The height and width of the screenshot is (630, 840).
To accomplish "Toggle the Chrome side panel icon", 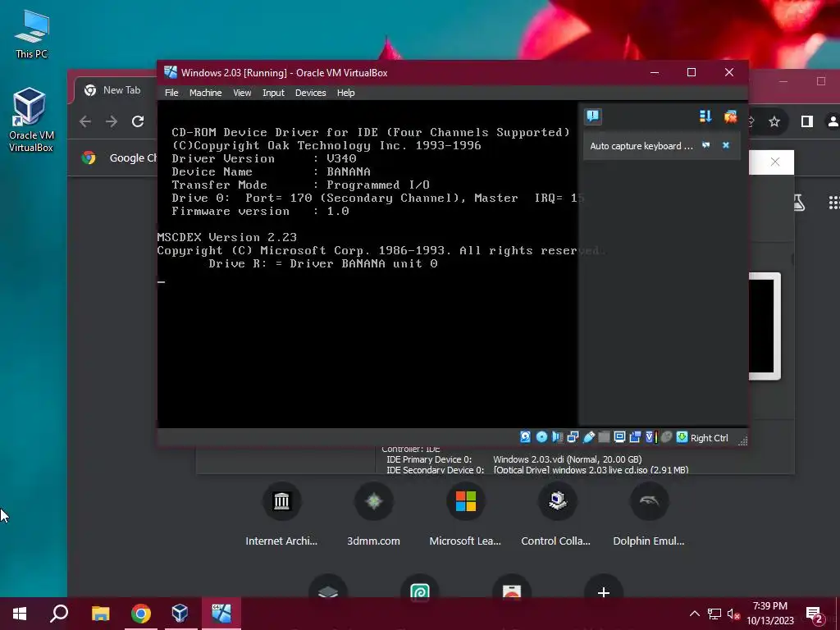I will (807, 121).
